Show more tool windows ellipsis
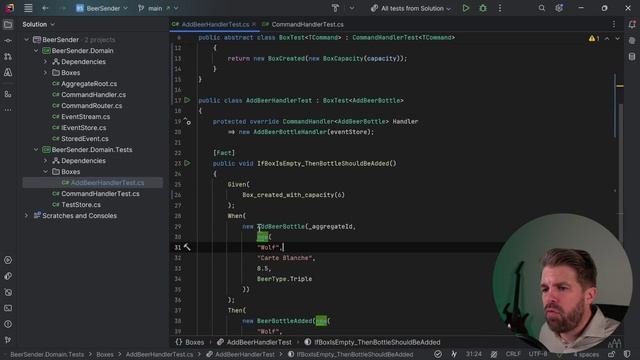 click(8, 110)
